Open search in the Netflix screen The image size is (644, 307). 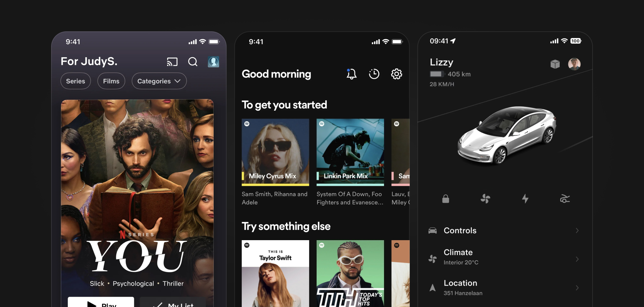pos(193,62)
